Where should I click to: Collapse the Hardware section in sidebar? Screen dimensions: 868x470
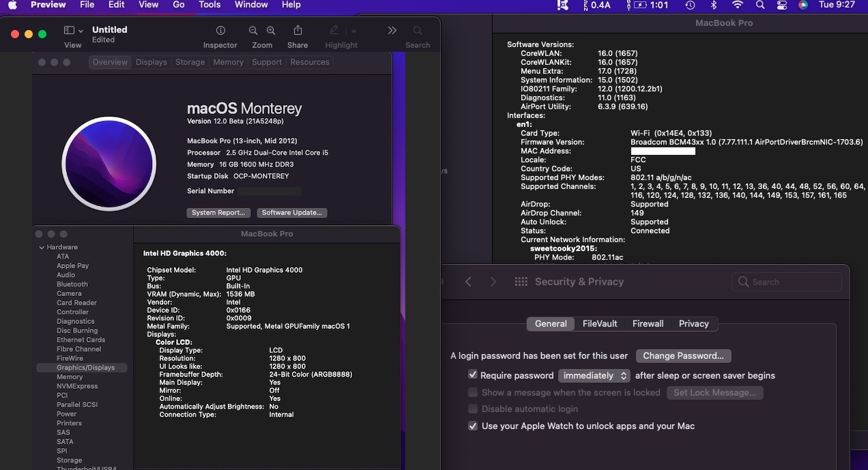tap(42, 248)
